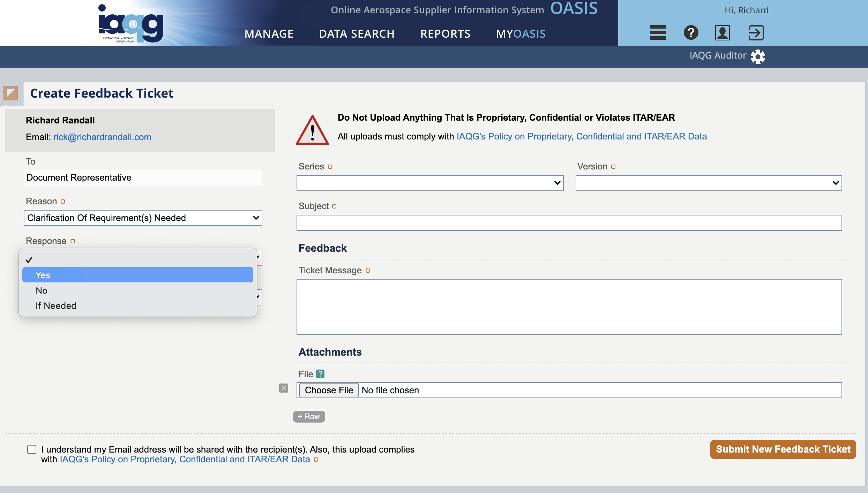Click the No file chosen text

[x=390, y=390]
